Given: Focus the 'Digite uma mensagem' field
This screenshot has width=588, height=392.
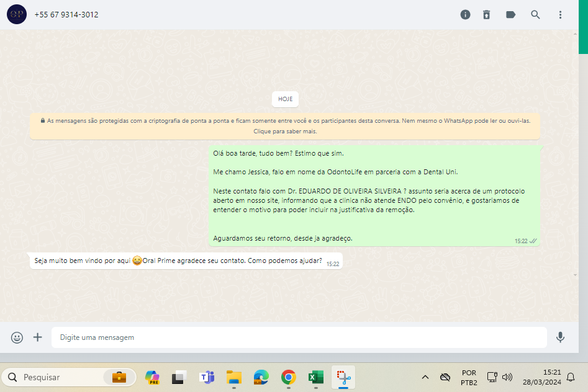Looking at the screenshot, I should coord(299,337).
